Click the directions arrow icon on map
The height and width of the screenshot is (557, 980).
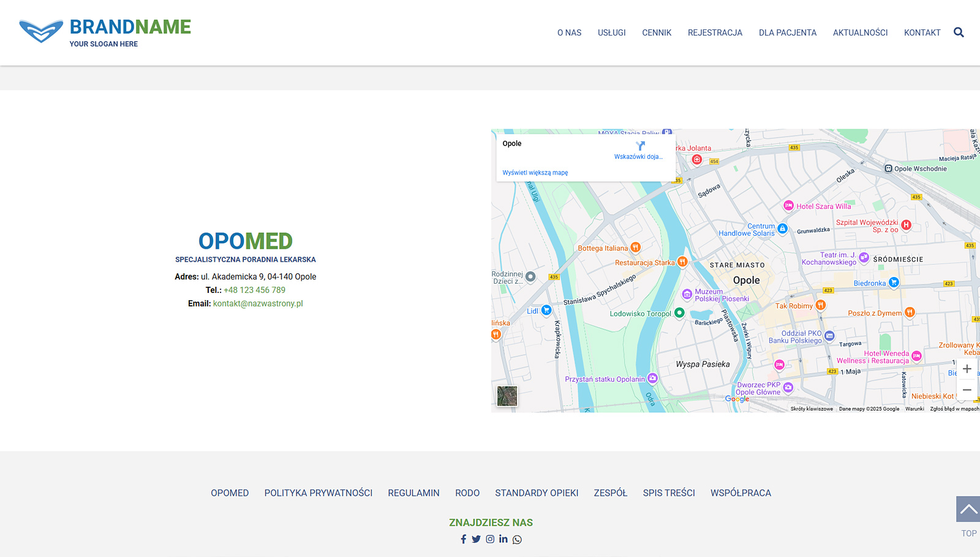point(640,146)
